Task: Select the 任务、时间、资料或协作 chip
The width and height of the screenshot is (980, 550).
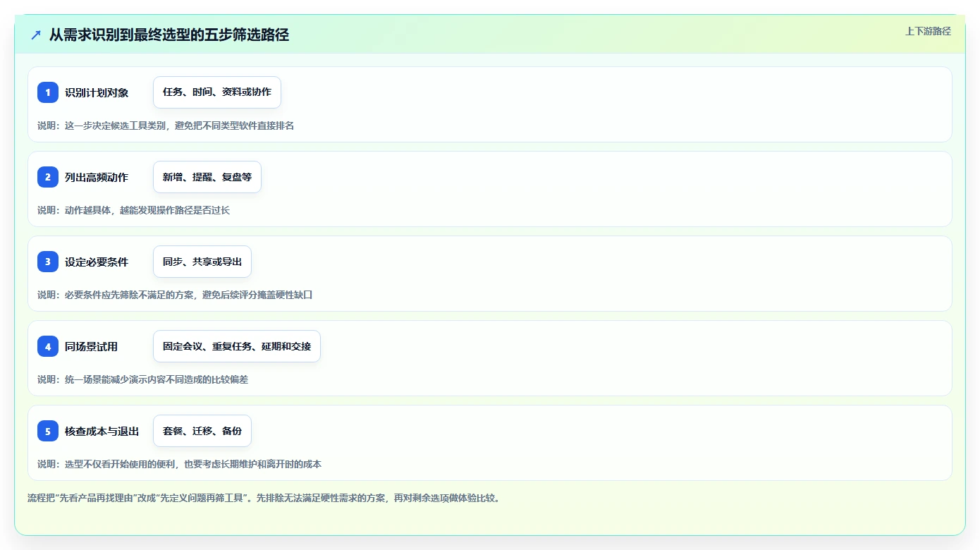Action: pos(217,92)
